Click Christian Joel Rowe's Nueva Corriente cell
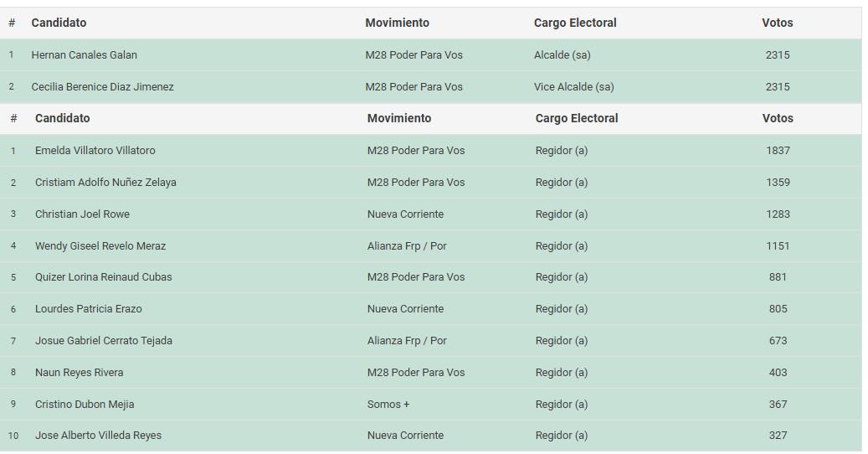 click(405, 214)
